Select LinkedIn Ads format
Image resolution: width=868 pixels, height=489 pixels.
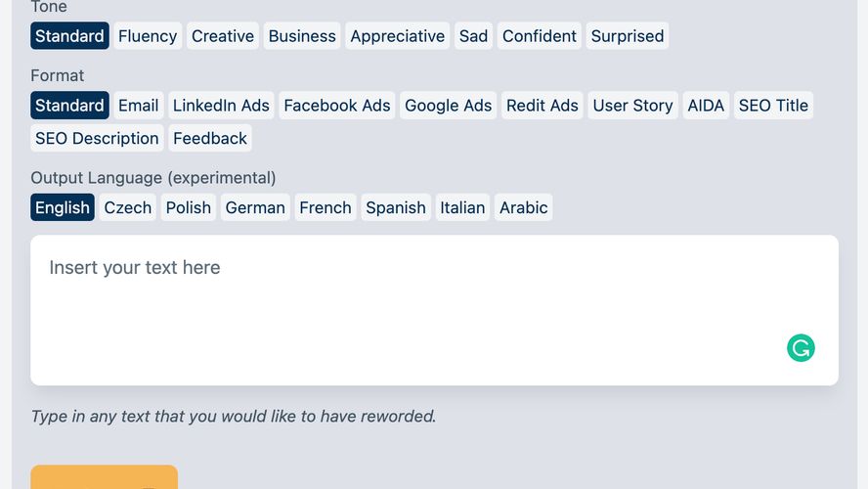(x=221, y=106)
